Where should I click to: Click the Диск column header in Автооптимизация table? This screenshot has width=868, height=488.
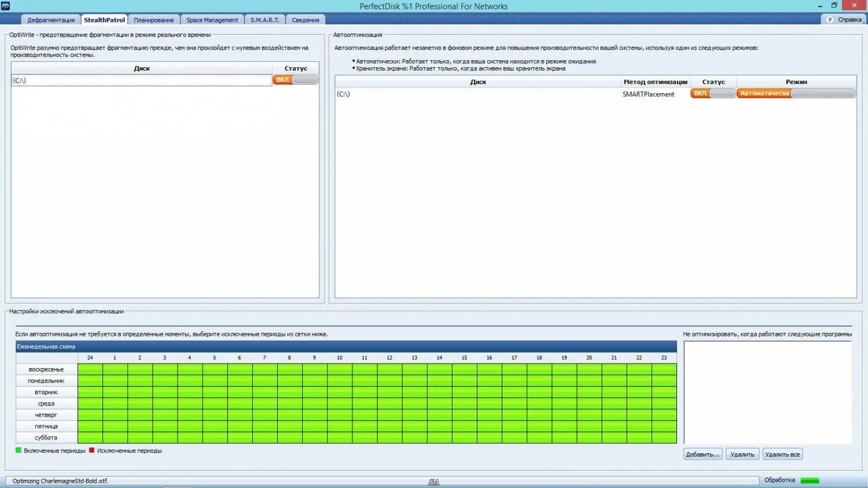coord(478,82)
